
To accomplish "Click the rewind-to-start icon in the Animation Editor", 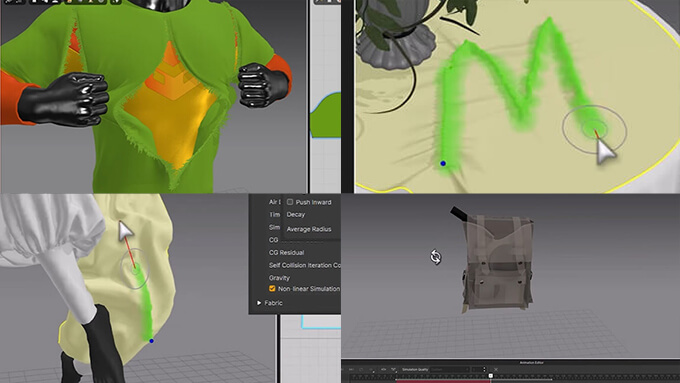I will tap(351, 370).
